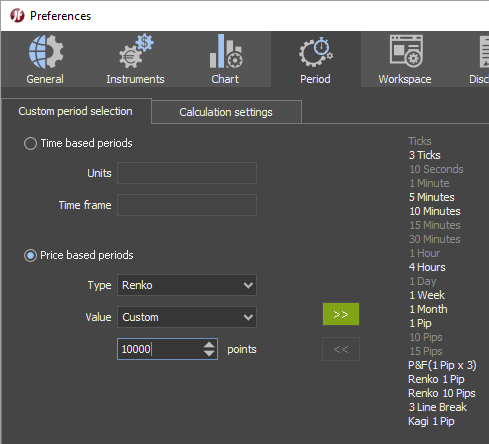Decrease points value with down arrow
Viewport: 489px width, 444px height.
pos(209,353)
